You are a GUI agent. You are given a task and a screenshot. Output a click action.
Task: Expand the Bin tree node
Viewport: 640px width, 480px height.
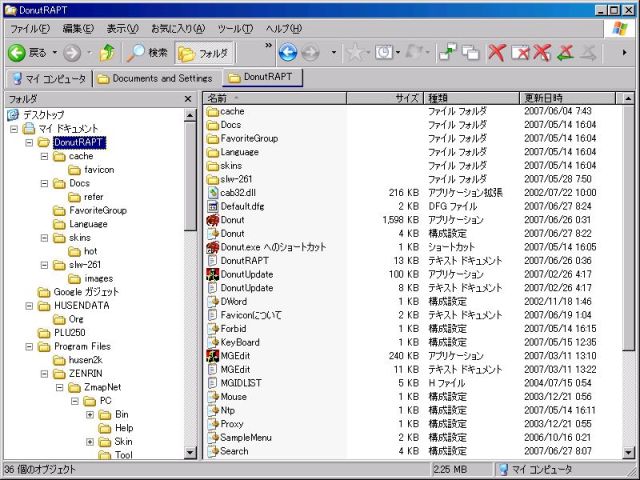(90, 415)
